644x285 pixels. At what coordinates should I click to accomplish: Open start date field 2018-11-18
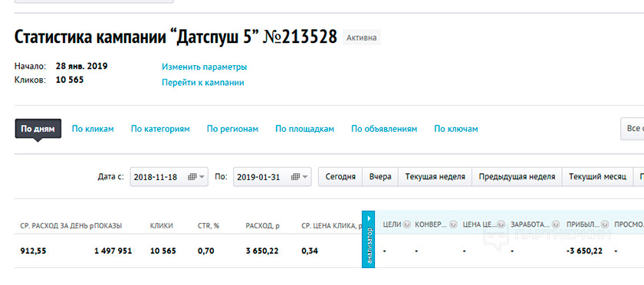pyautogui.click(x=169, y=177)
